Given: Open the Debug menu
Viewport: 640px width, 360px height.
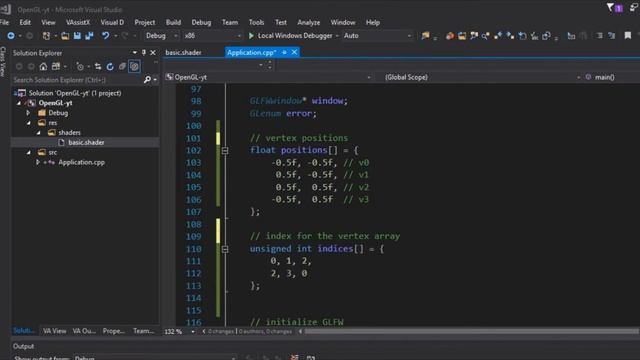Looking at the screenshot, I should (201, 22).
